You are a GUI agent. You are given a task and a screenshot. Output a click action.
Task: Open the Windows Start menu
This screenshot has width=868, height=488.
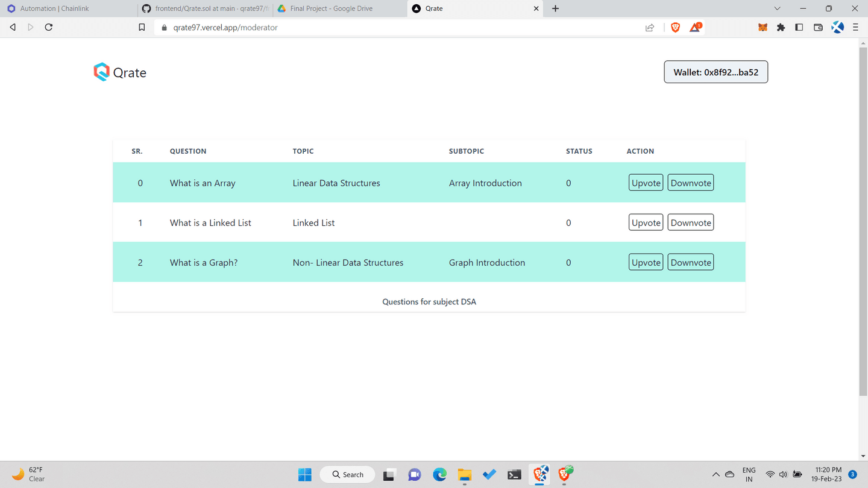coord(305,475)
